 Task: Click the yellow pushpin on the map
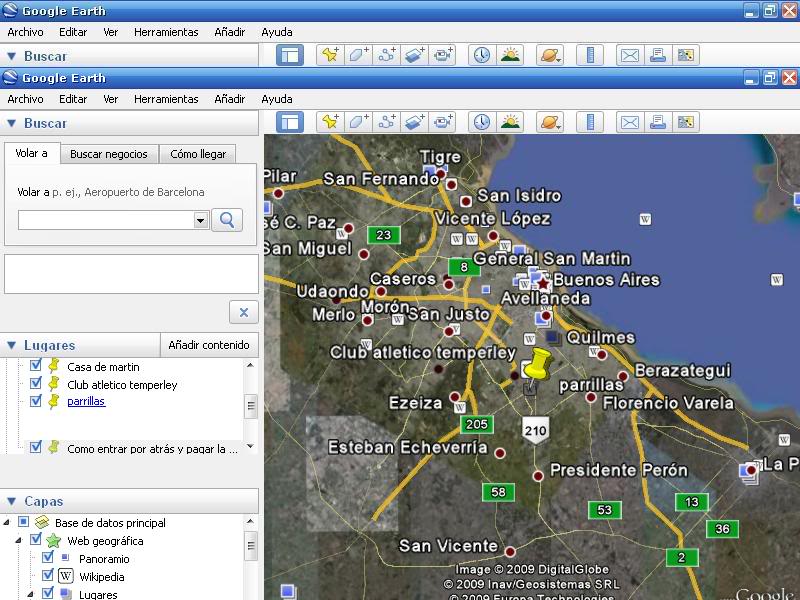pyautogui.click(x=539, y=365)
